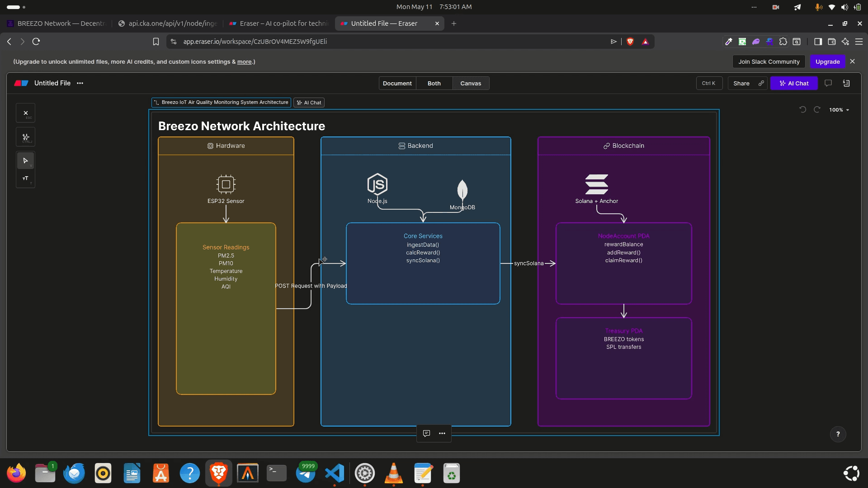Click the purple Upgrade button
Image resolution: width=868 pixels, height=488 pixels.
tap(827, 61)
